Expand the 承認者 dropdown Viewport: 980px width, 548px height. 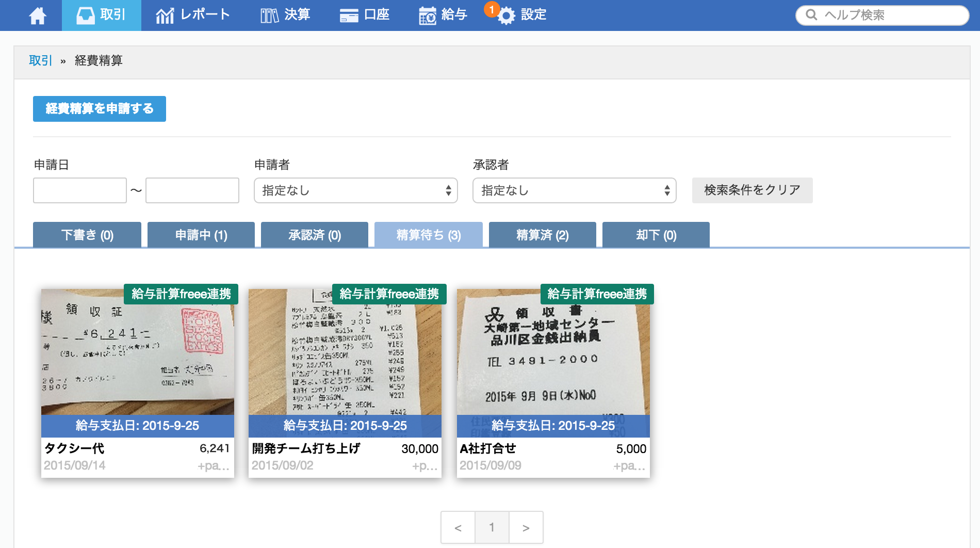(574, 190)
